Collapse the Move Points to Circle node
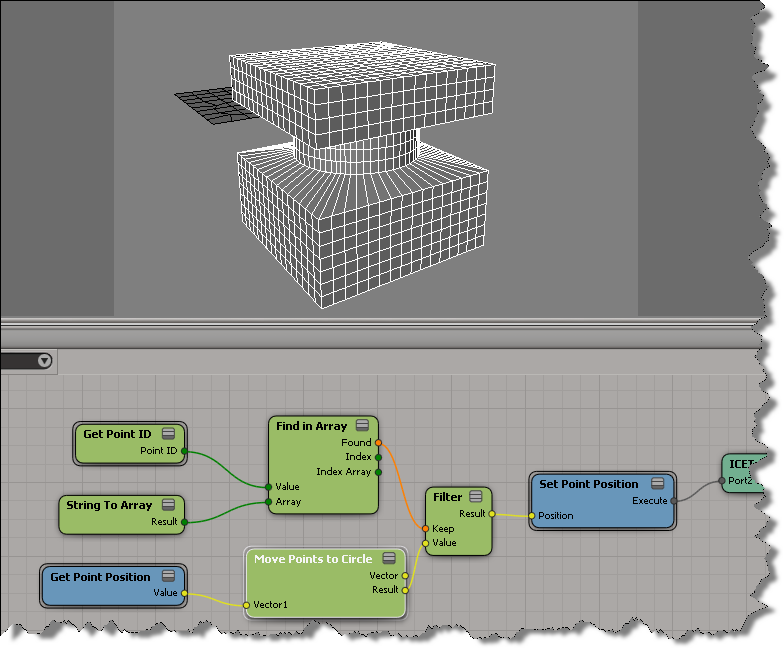The height and width of the screenshot is (648, 784). click(388, 559)
